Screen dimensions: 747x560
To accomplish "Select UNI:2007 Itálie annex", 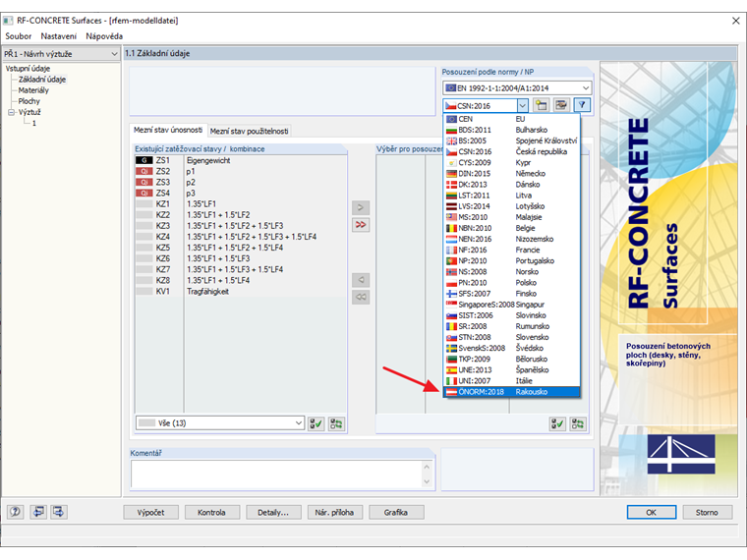I will point(512,381).
